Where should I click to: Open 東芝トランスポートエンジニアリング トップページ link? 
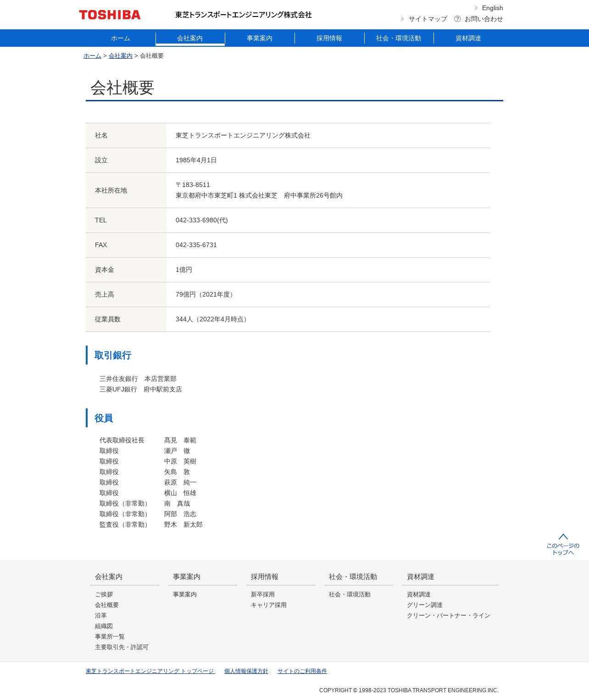coord(150,671)
